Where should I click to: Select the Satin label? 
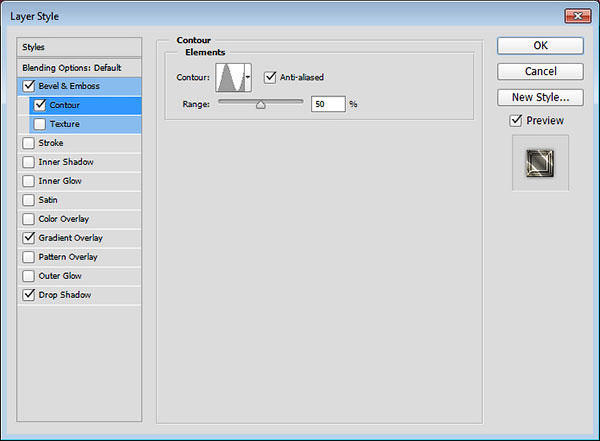(48, 200)
